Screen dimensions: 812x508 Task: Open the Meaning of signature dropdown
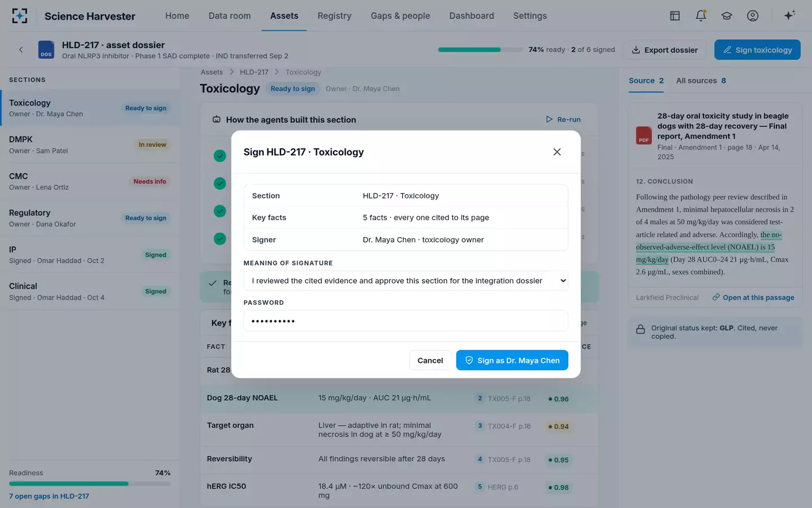[405, 281]
